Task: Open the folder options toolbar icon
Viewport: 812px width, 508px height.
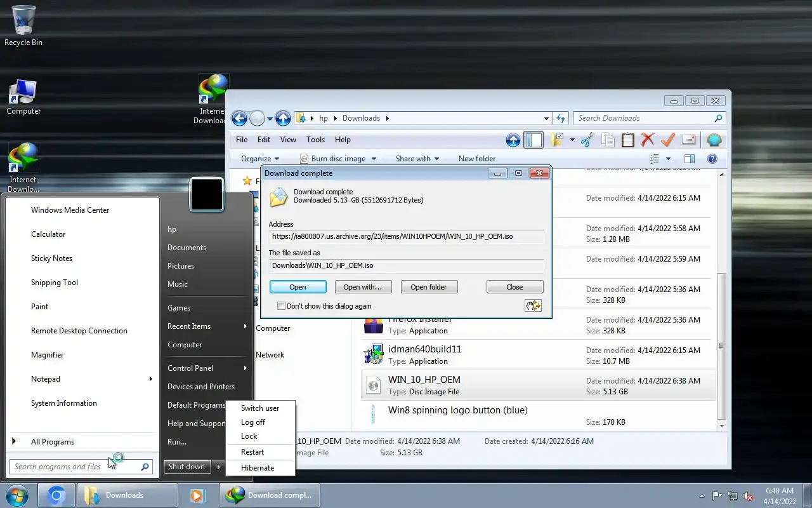Action: point(557,140)
